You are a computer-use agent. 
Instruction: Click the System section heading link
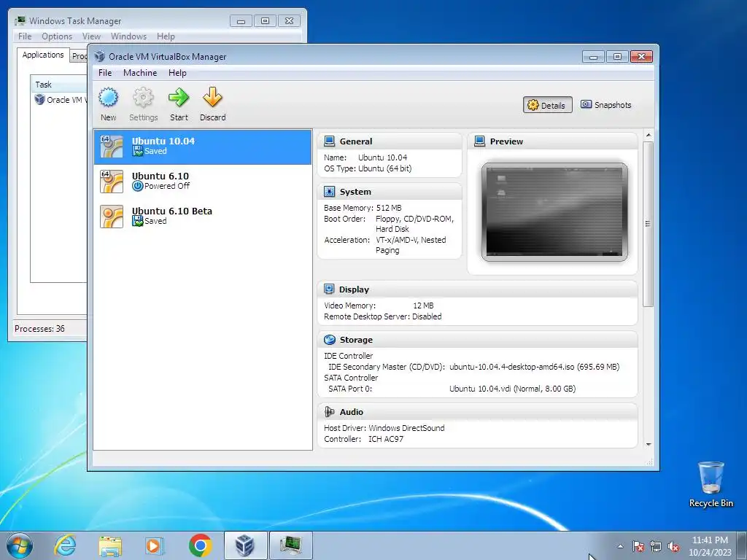point(355,192)
